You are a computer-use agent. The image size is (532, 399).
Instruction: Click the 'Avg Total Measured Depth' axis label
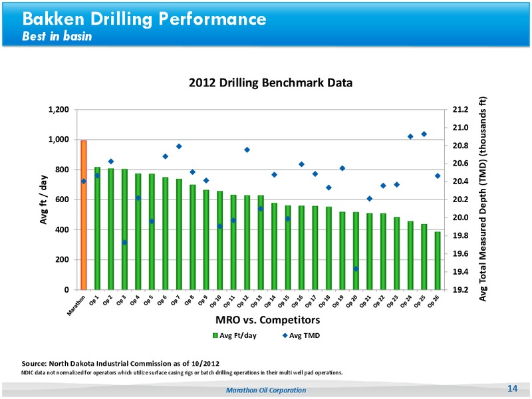pos(483,199)
